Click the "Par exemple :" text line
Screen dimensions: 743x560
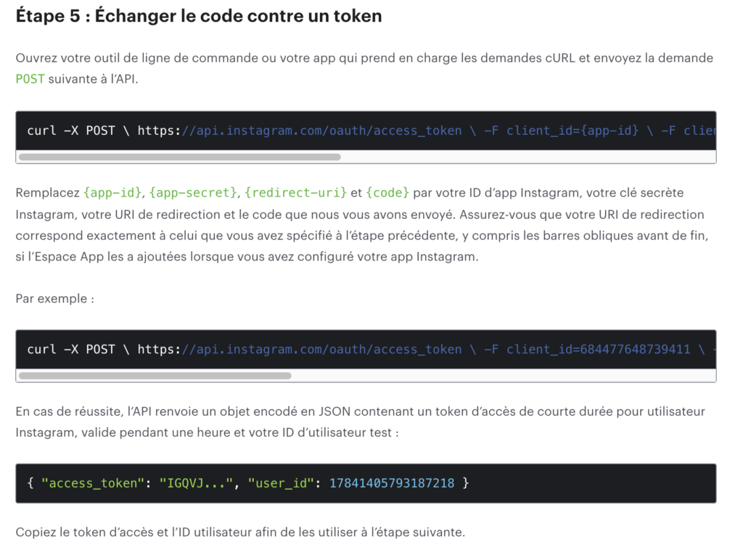tap(55, 299)
